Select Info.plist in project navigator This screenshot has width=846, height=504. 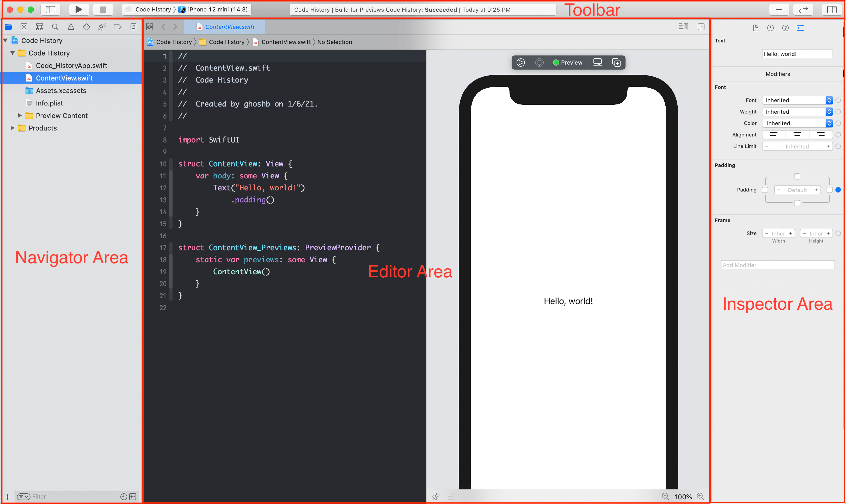pyautogui.click(x=49, y=103)
